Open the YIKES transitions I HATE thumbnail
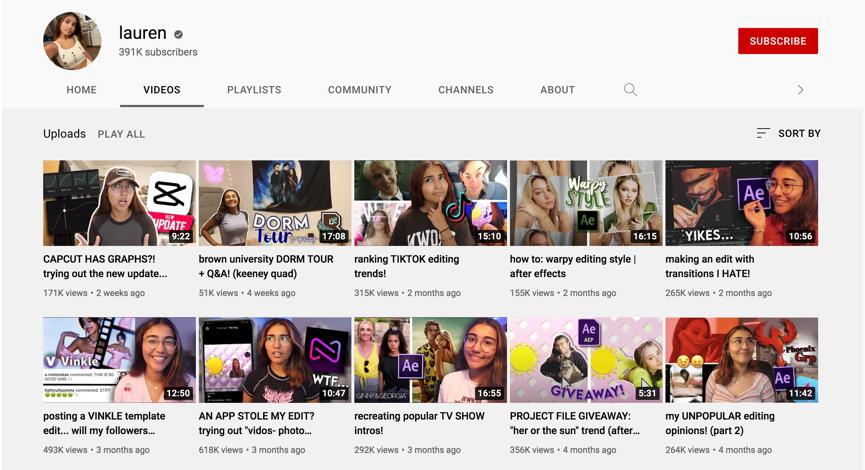 741,203
